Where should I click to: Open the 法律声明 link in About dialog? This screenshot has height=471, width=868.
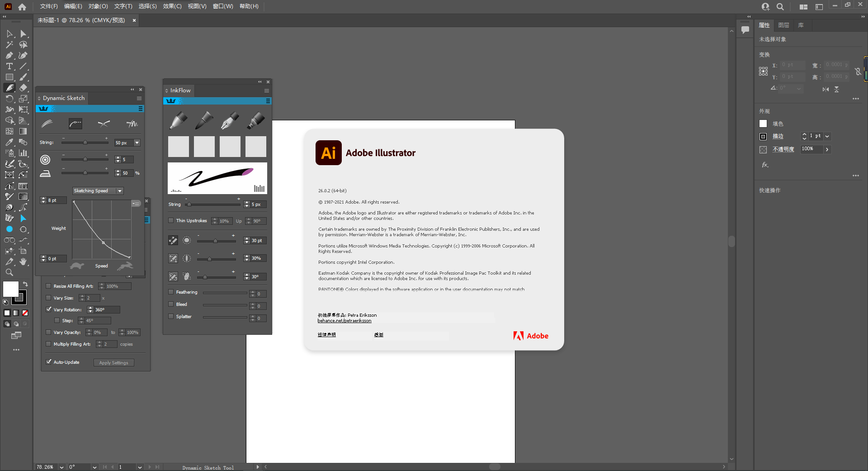point(326,335)
